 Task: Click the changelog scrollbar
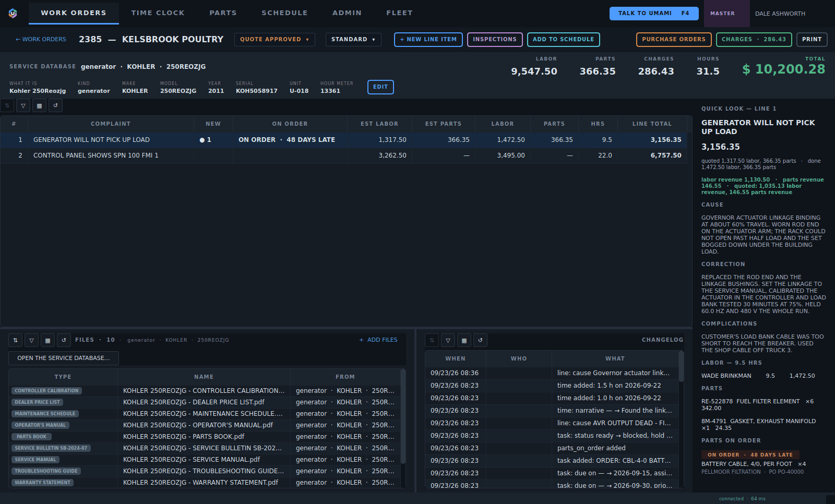[681, 367]
